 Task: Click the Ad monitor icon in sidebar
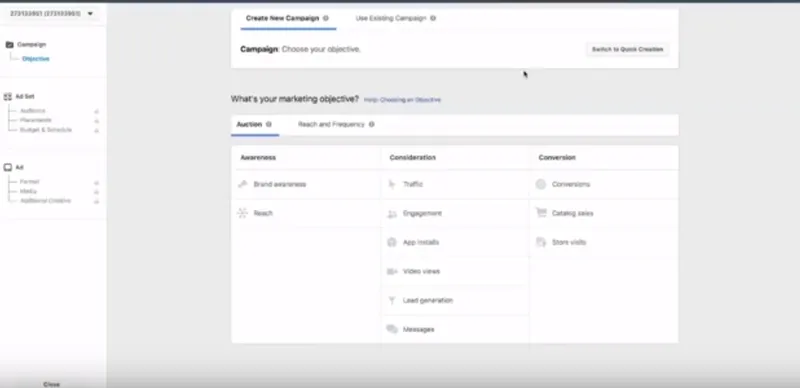(x=8, y=167)
